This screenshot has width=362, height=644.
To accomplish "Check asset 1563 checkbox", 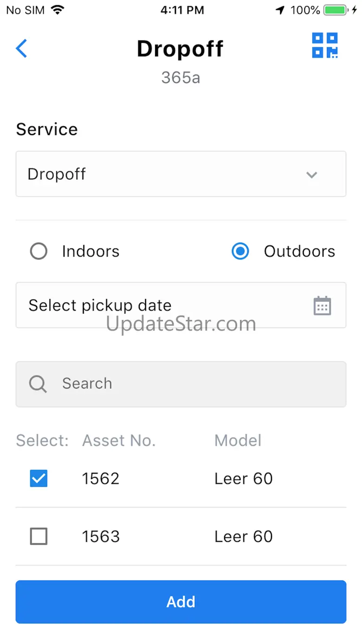I will point(39,536).
